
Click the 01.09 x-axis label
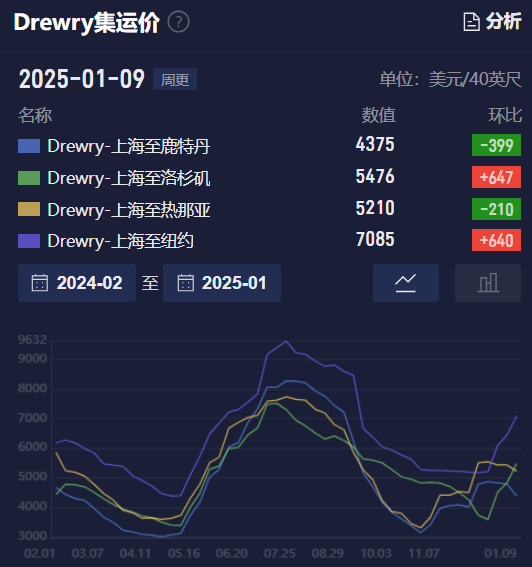[x=501, y=553]
